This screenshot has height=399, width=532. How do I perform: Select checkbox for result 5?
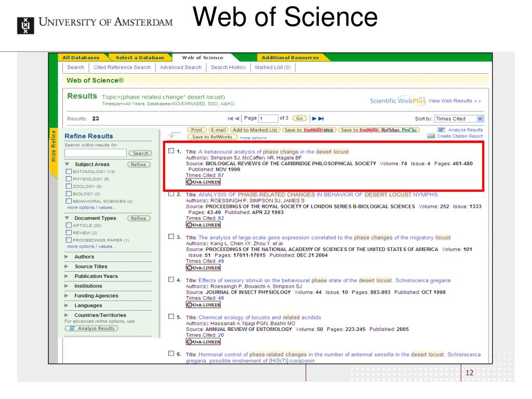click(171, 316)
